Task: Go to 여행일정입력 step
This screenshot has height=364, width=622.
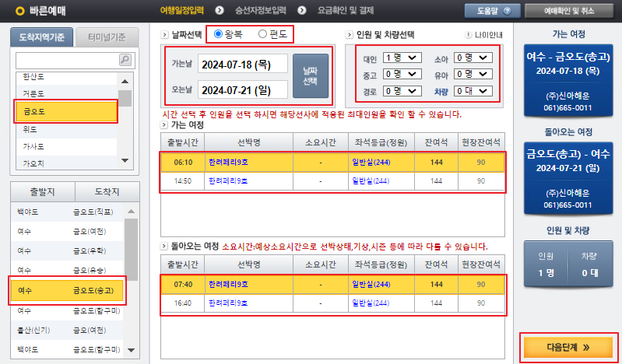Action: click(x=182, y=10)
